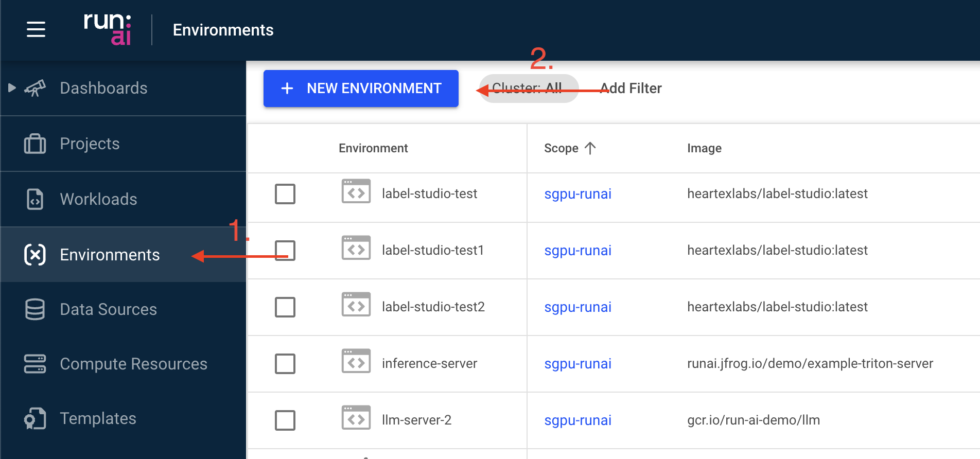
Task: Tick the label-studio-test2 row checkbox
Action: [285, 307]
